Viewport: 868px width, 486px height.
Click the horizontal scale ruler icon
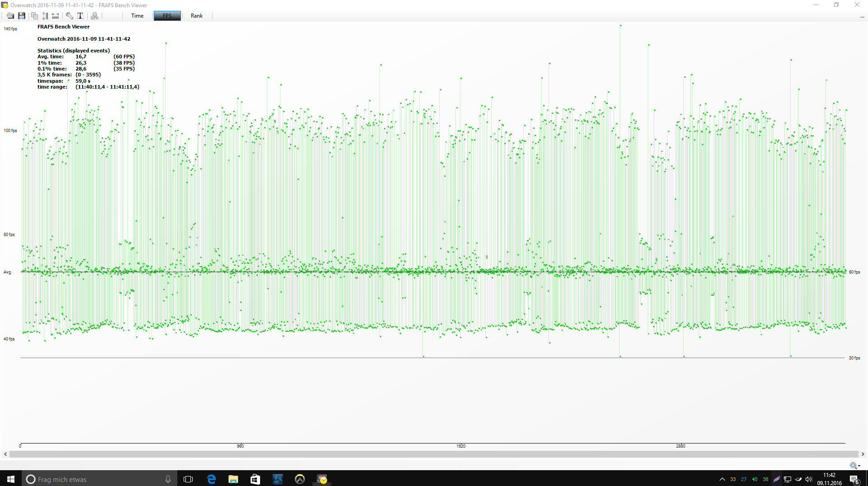56,16
